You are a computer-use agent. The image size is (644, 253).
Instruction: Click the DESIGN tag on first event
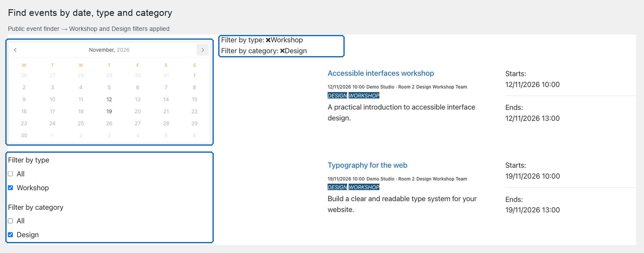[x=337, y=95]
